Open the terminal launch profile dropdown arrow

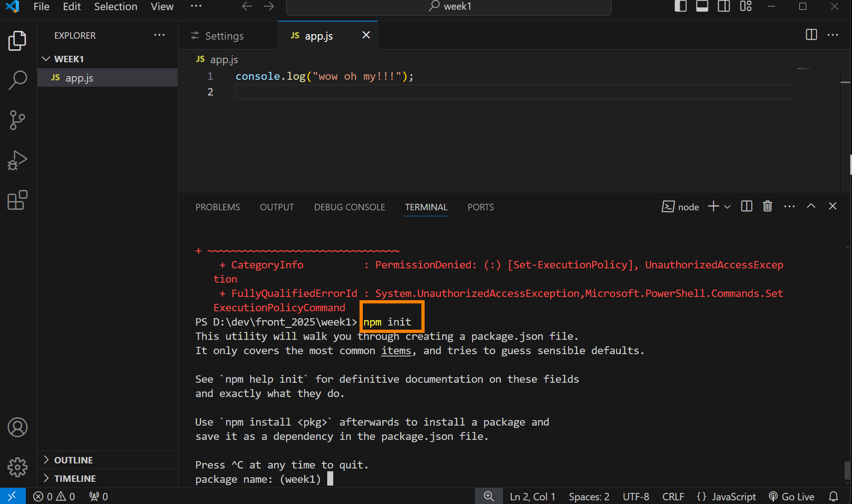click(x=727, y=207)
